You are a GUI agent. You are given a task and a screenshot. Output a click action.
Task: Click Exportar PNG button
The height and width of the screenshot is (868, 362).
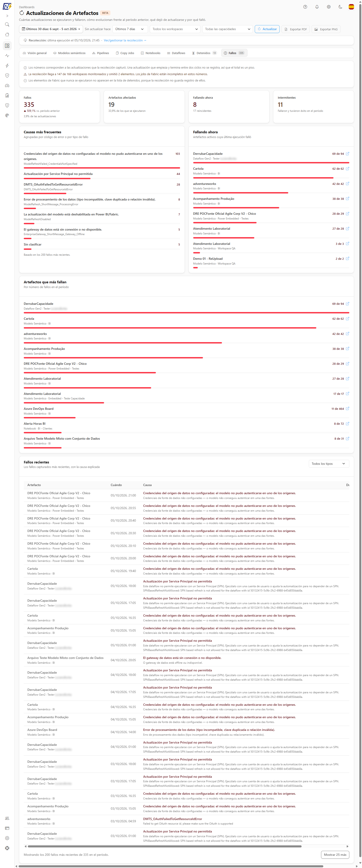326,29
